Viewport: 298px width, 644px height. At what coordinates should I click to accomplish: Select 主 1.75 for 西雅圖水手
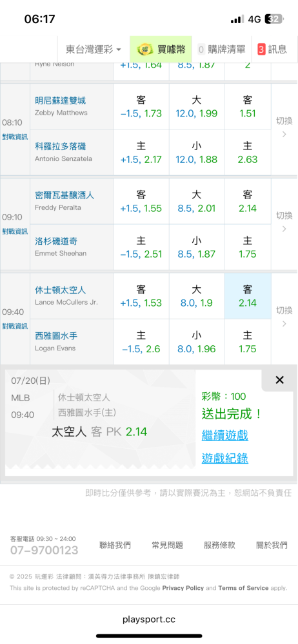coord(248,342)
